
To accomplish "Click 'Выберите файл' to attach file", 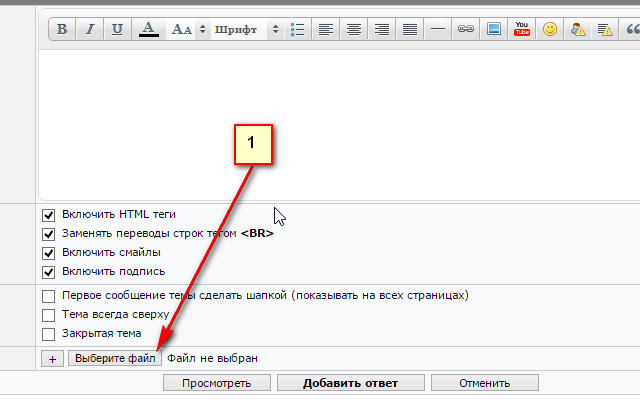I will (x=114, y=358).
